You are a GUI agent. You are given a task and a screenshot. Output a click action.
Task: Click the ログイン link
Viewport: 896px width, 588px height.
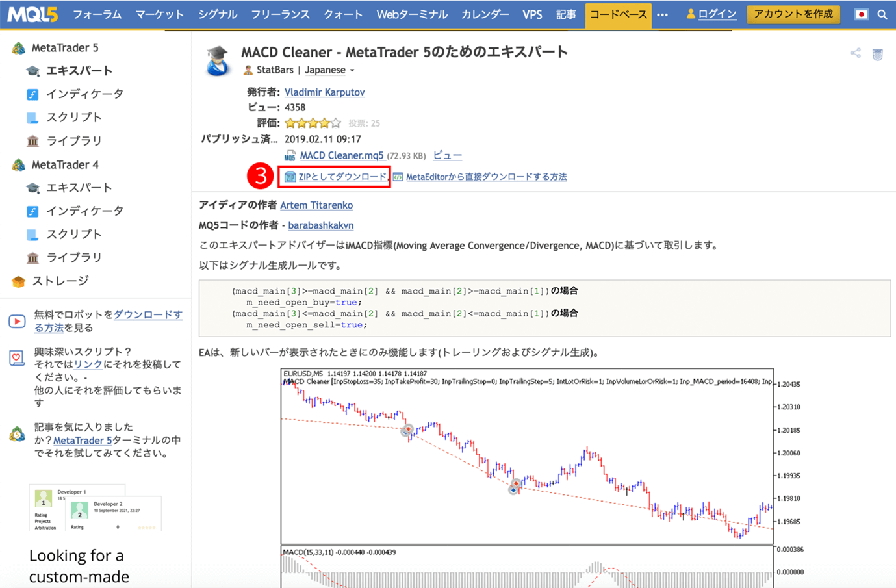click(x=717, y=14)
